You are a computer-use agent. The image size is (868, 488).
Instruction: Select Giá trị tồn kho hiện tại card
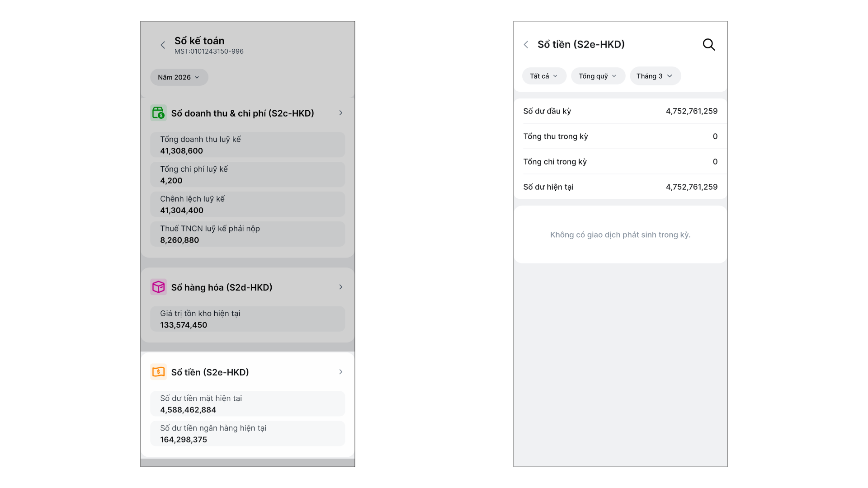click(x=247, y=319)
